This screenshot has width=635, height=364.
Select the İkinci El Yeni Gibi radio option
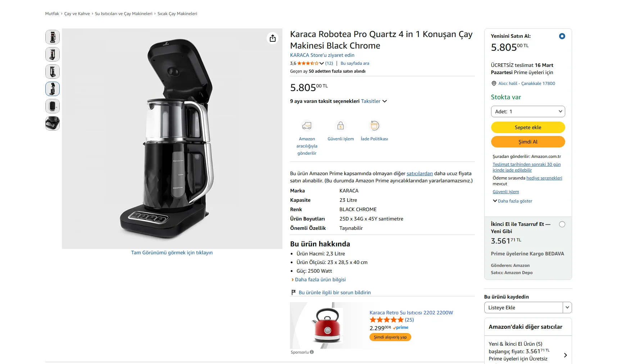point(562,224)
